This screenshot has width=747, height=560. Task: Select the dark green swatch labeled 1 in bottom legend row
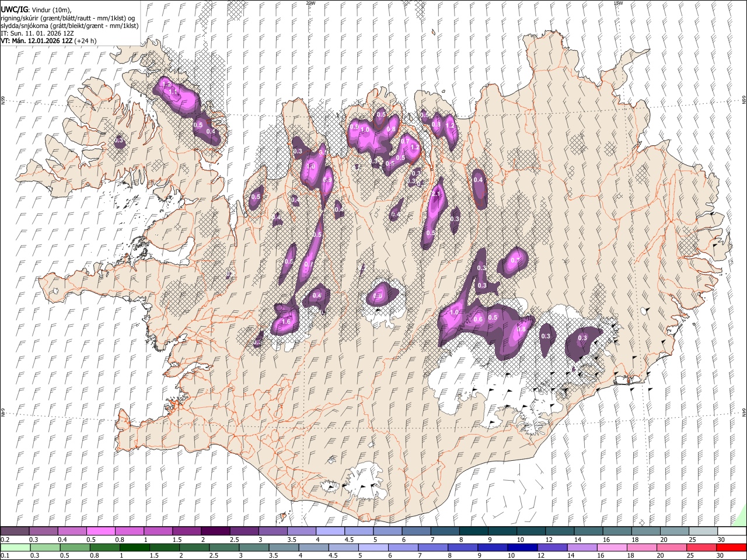pyautogui.click(x=135, y=547)
